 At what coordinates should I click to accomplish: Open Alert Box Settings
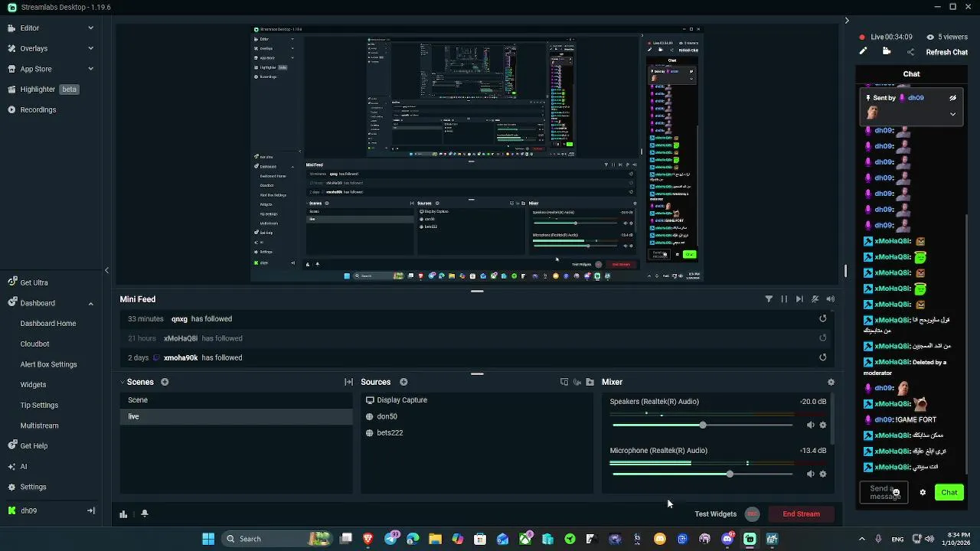pyautogui.click(x=48, y=364)
